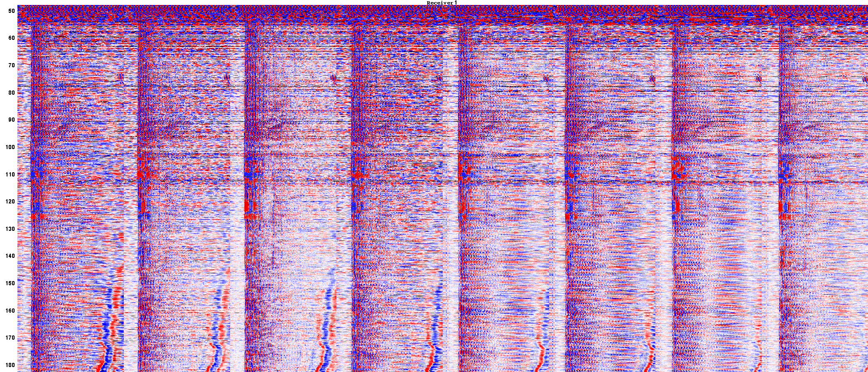Select the 50 axis tick label

11,11
